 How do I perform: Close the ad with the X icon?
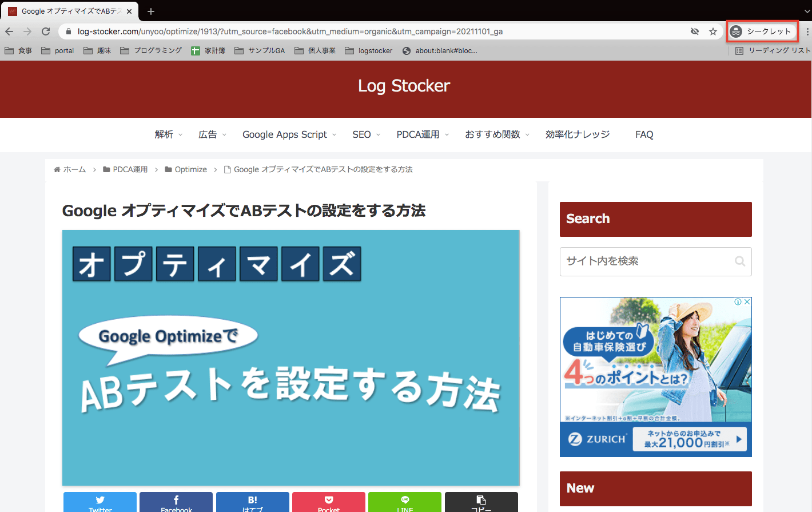747,301
